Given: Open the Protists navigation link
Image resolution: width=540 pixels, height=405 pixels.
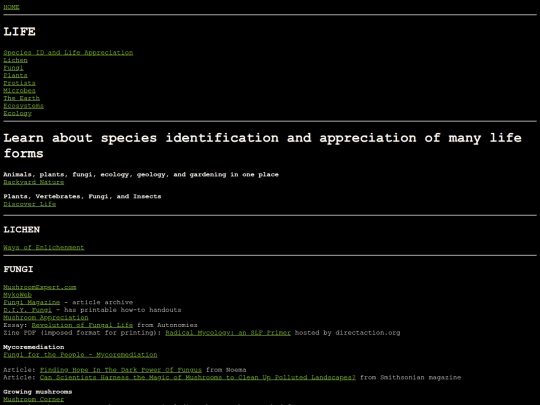Looking at the screenshot, I should 19,83.
